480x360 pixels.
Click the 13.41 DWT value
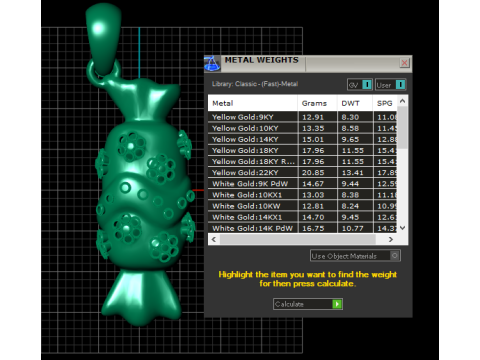pyautogui.click(x=353, y=173)
